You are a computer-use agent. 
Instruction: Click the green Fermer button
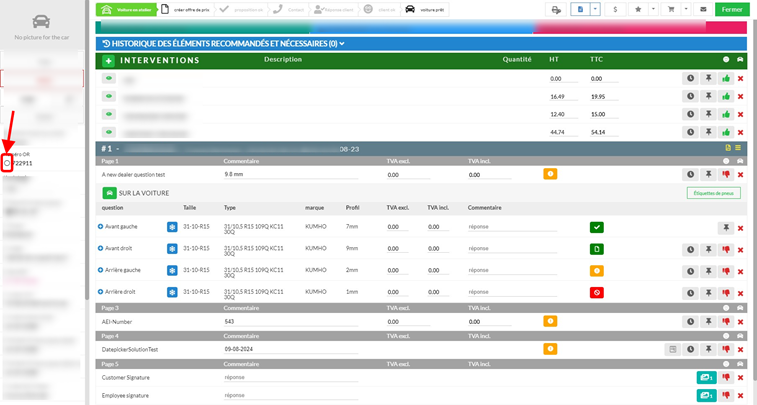tap(732, 9)
